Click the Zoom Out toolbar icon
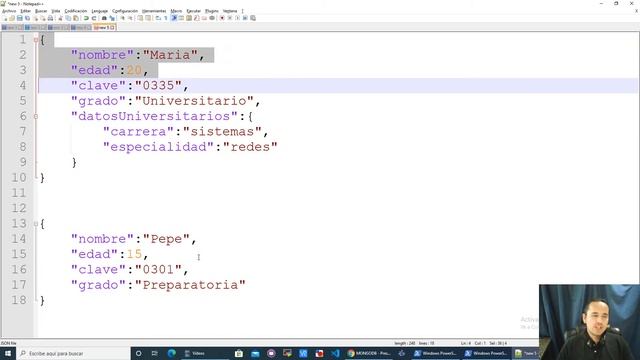Screen dimensions: 640x360 [x=130, y=18]
